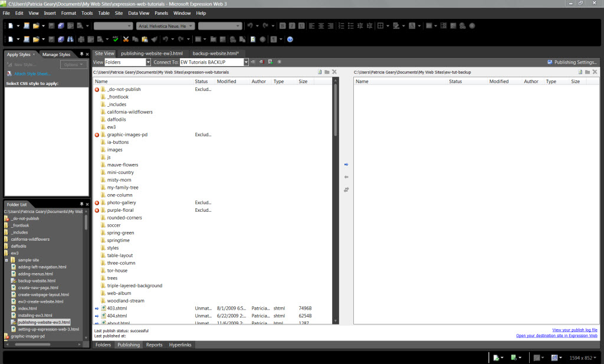Click View your publish log file link
The height and width of the screenshot is (364, 604).
575,330
